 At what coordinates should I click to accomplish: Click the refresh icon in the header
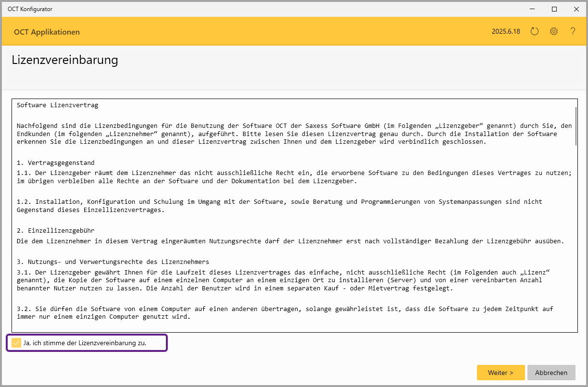pos(535,32)
